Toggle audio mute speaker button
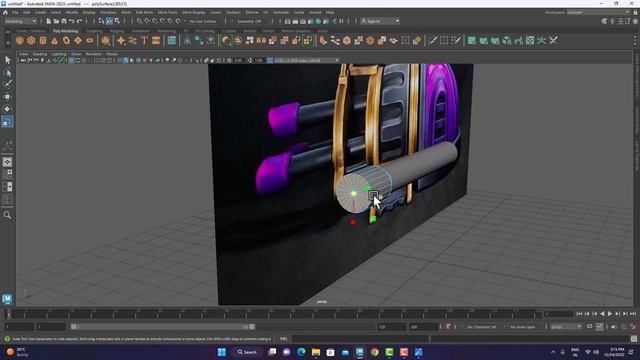 614,327
